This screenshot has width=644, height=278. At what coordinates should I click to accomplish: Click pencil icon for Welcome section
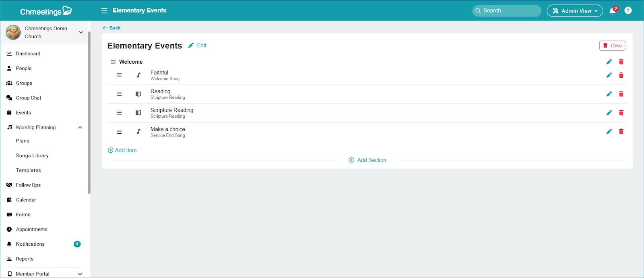pyautogui.click(x=609, y=62)
